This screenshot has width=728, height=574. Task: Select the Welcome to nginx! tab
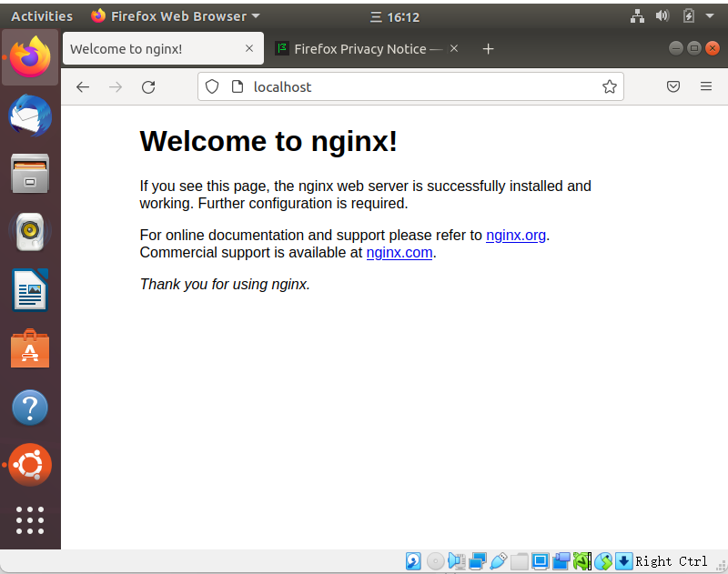click(x=163, y=49)
